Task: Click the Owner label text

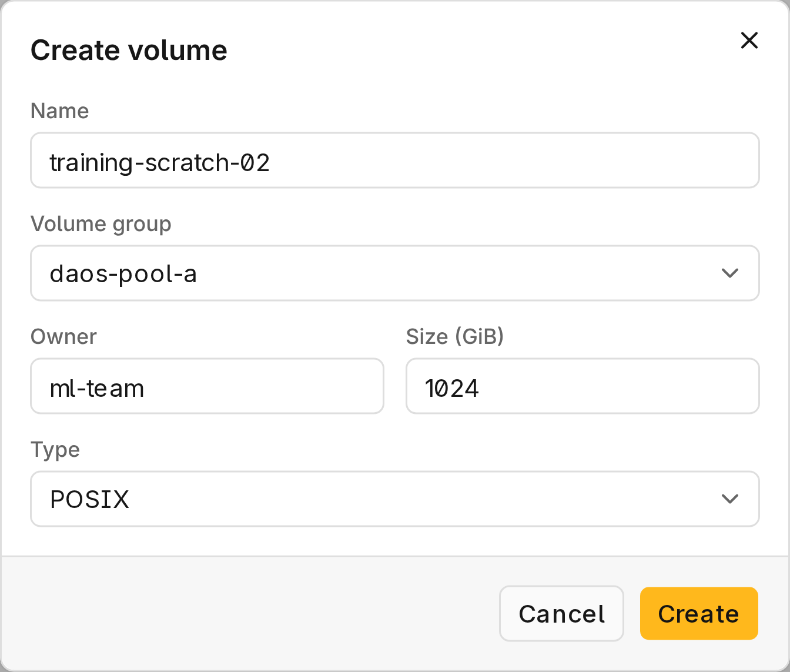Action: 63,337
